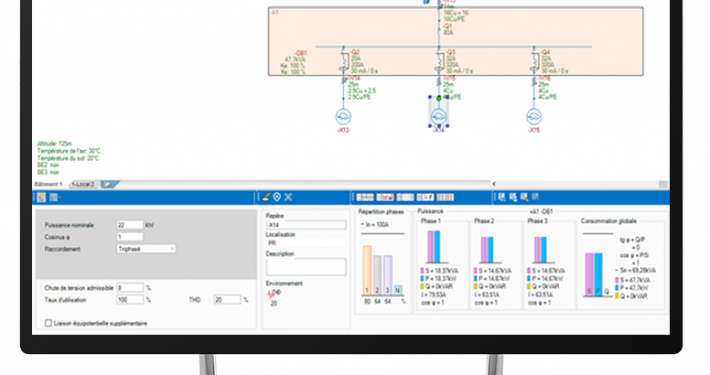The image size is (710, 375).
Task: Open the Bâtiment 1 tab
Action: click(x=48, y=184)
